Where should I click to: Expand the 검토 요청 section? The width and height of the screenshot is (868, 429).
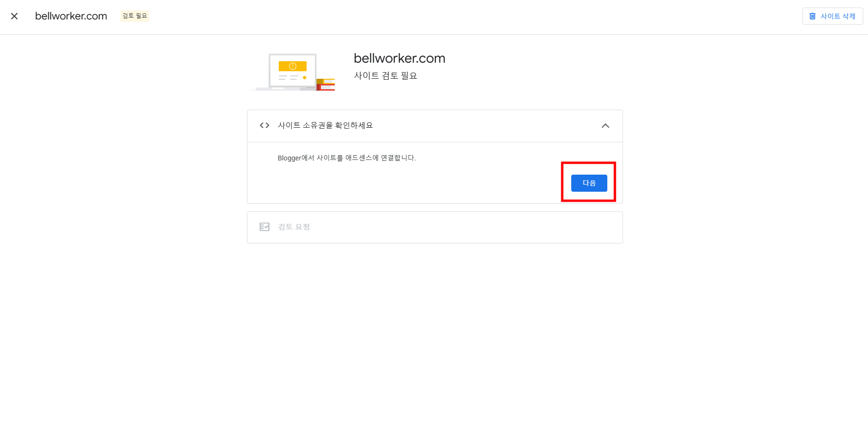[x=434, y=227]
